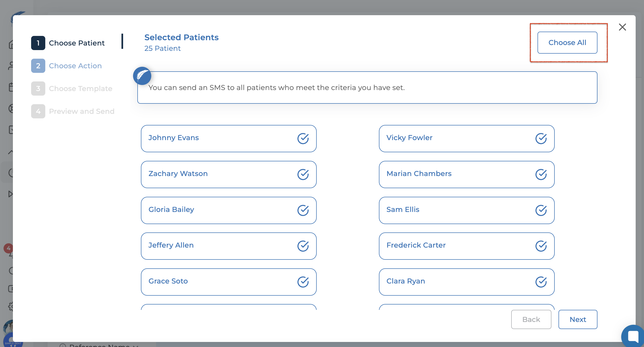The image size is (644, 347).
Task: Toggle the Sam Ellis checkmark icon
Action: [x=541, y=210]
